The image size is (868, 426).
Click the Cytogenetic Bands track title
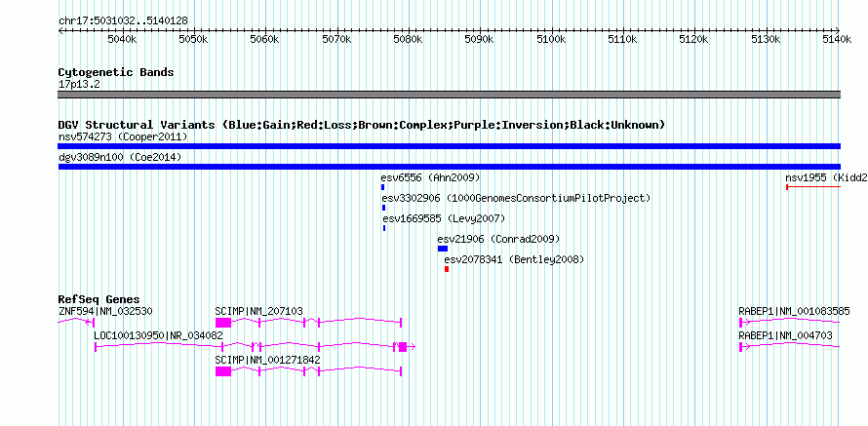point(116,72)
